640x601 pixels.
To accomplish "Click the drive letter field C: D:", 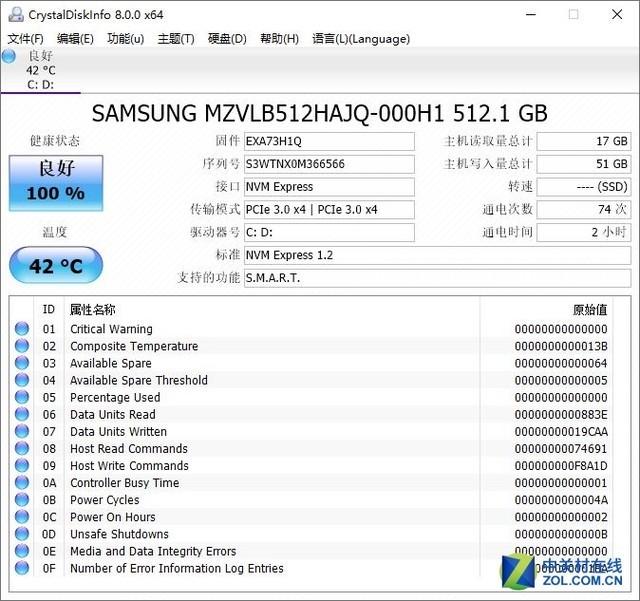I will [329, 233].
